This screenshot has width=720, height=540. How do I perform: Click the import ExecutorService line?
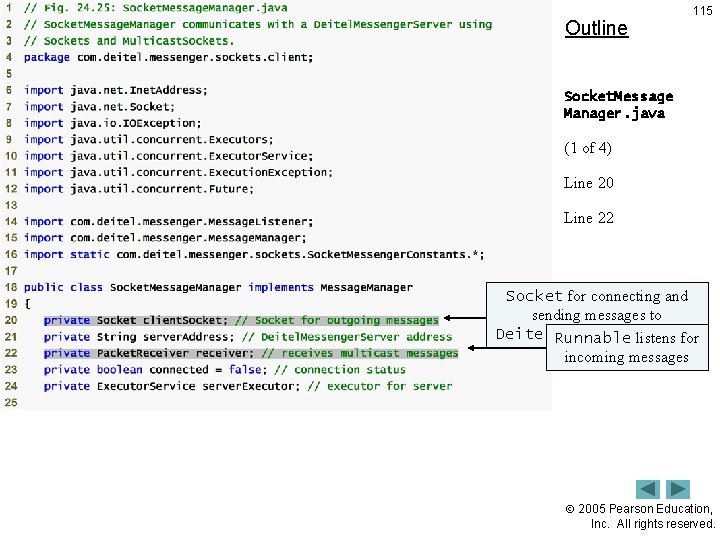pyautogui.click(x=169, y=156)
